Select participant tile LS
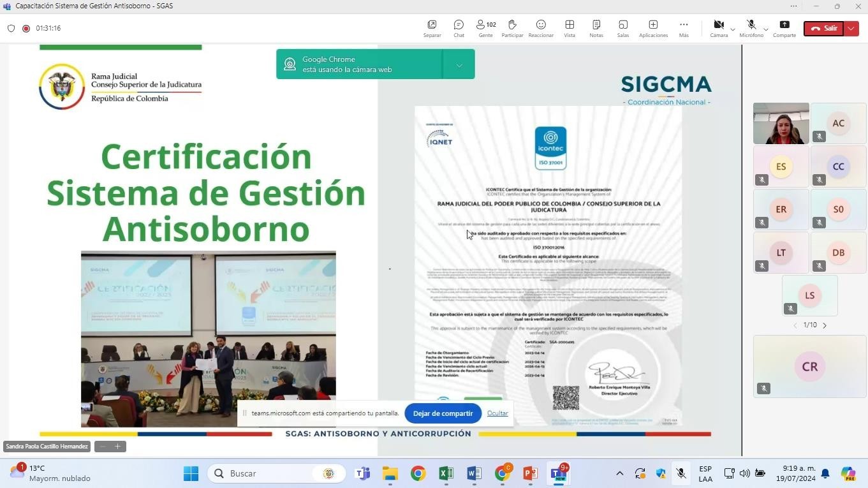This screenshot has height=488, width=868. pos(809,295)
